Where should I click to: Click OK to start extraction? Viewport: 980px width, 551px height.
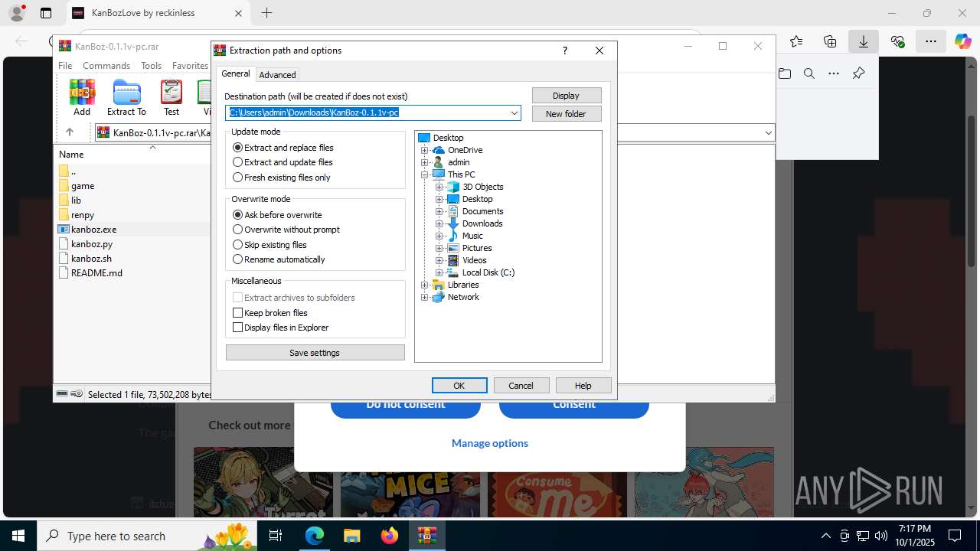(x=459, y=386)
